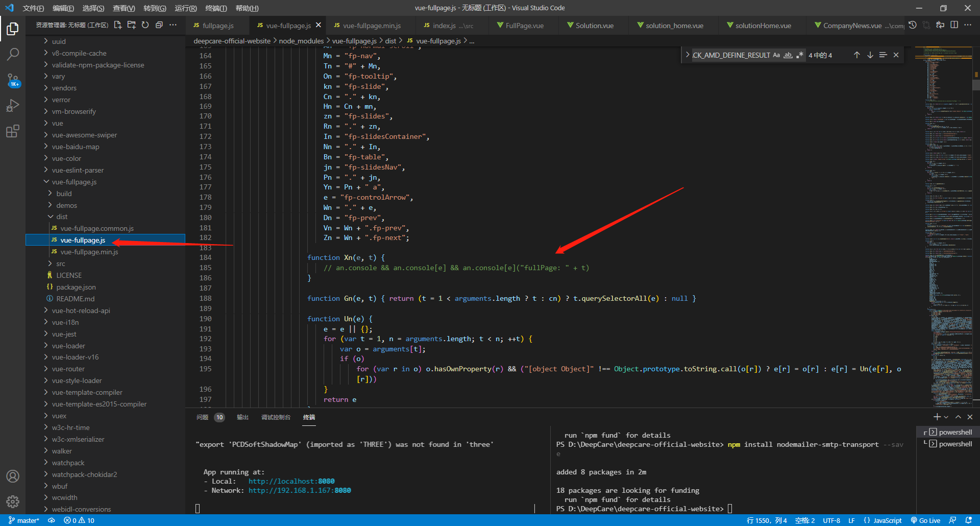Enable whole word matching in find widget
This screenshot has width=980, height=526.
click(x=788, y=55)
